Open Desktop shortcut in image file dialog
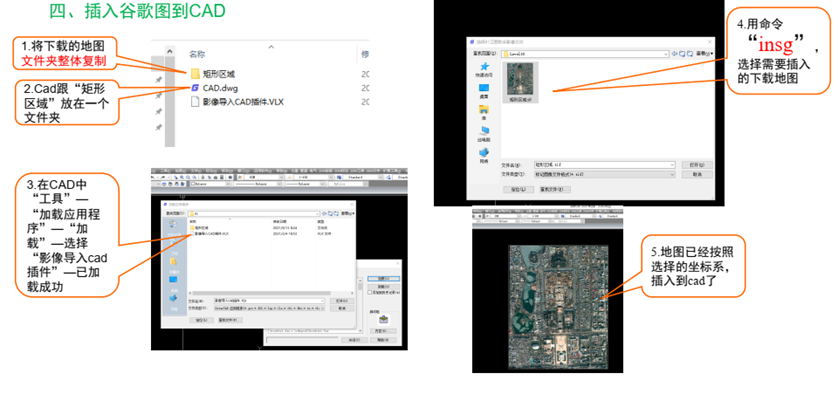Viewport: 838px width, 394px height. tap(484, 88)
